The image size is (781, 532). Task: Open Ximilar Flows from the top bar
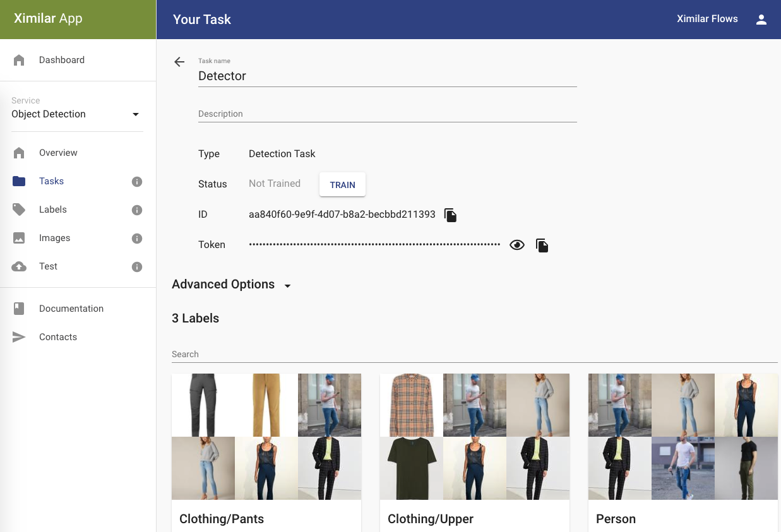(707, 19)
